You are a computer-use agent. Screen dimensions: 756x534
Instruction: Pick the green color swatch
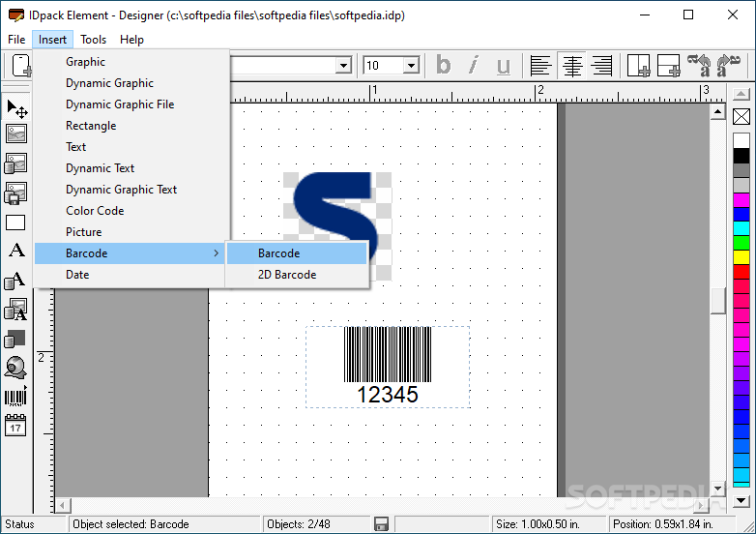click(741, 243)
